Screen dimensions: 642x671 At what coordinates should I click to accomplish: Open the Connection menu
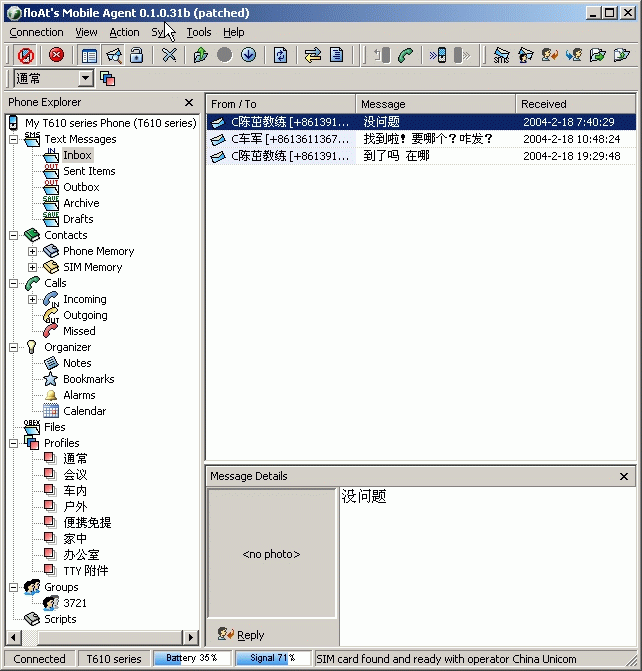[x=36, y=32]
